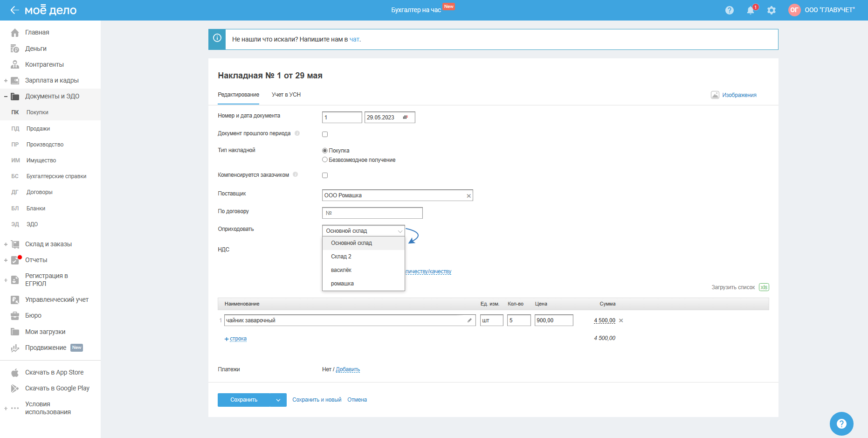Expand Регистрация в ЕГРЮЛ plus sign
Viewport: 868px width, 438px height.
[x=6, y=280]
